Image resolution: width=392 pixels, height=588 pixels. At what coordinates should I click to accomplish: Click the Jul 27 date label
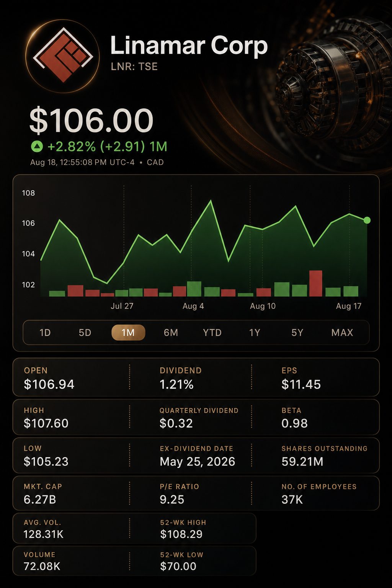click(x=122, y=306)
